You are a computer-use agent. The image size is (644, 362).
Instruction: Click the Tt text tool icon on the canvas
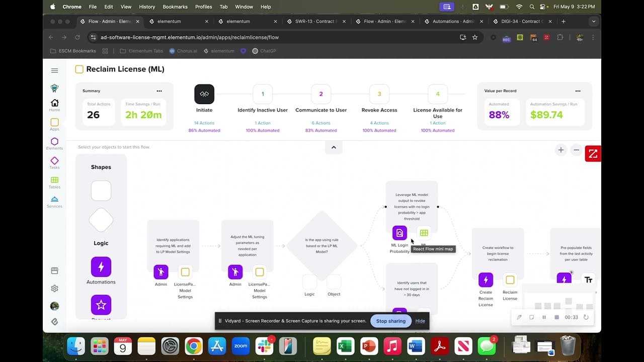pos(588,279)
